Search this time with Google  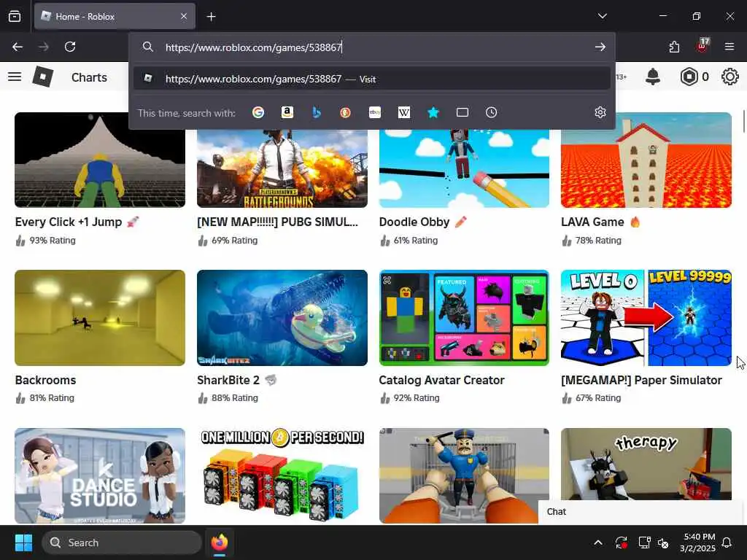click(258, 112)
